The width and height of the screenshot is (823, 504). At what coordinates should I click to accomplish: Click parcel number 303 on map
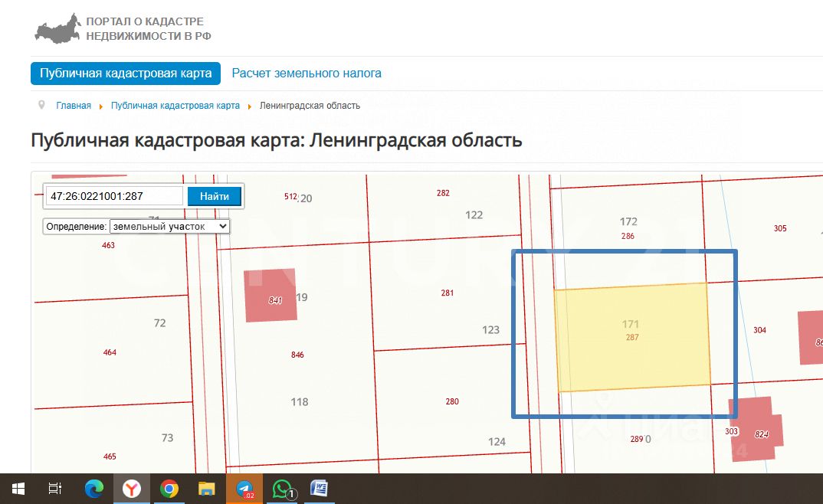pos(732,431)
